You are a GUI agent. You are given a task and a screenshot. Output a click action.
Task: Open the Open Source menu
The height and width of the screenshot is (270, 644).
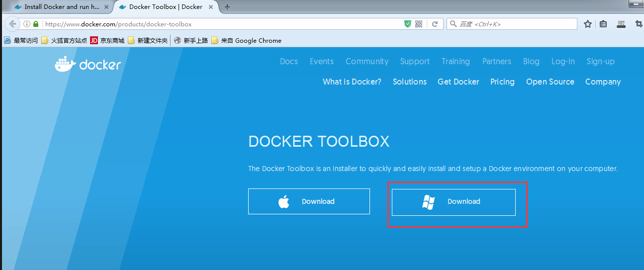point(550,82)
